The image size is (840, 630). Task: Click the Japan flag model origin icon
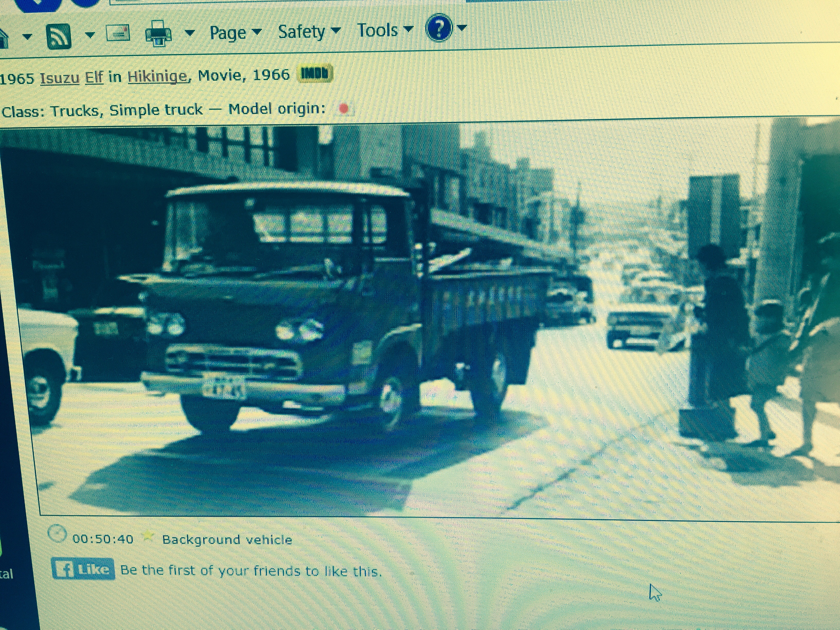(344, 109)
